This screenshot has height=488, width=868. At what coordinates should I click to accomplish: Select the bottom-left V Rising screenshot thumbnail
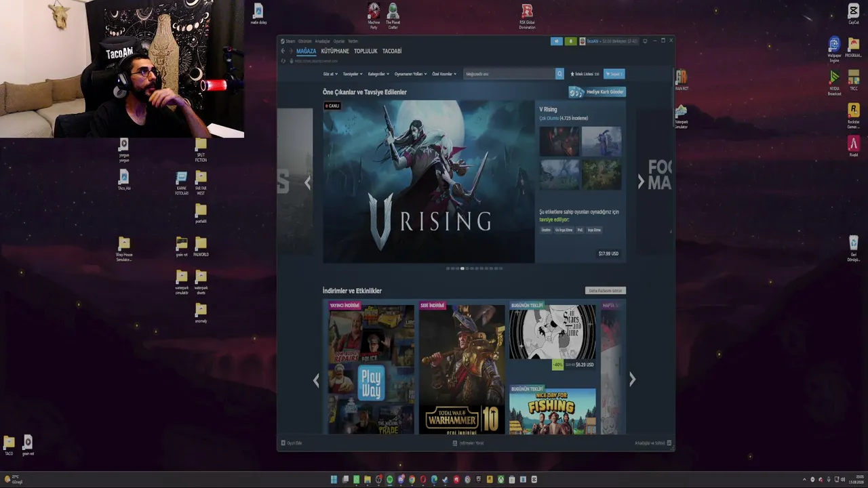click(559, 174)
